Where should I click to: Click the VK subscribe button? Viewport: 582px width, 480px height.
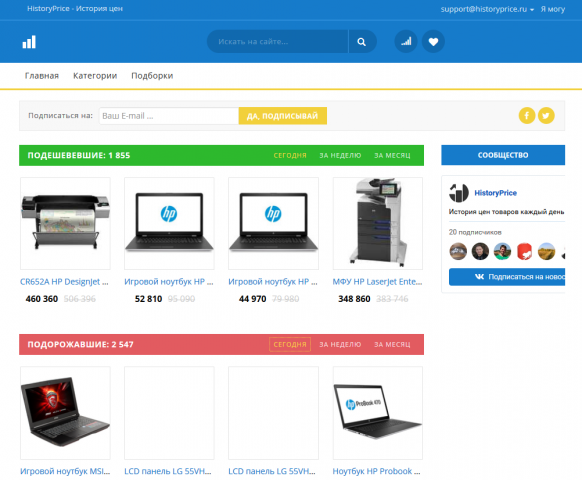(x=507, y=277)
